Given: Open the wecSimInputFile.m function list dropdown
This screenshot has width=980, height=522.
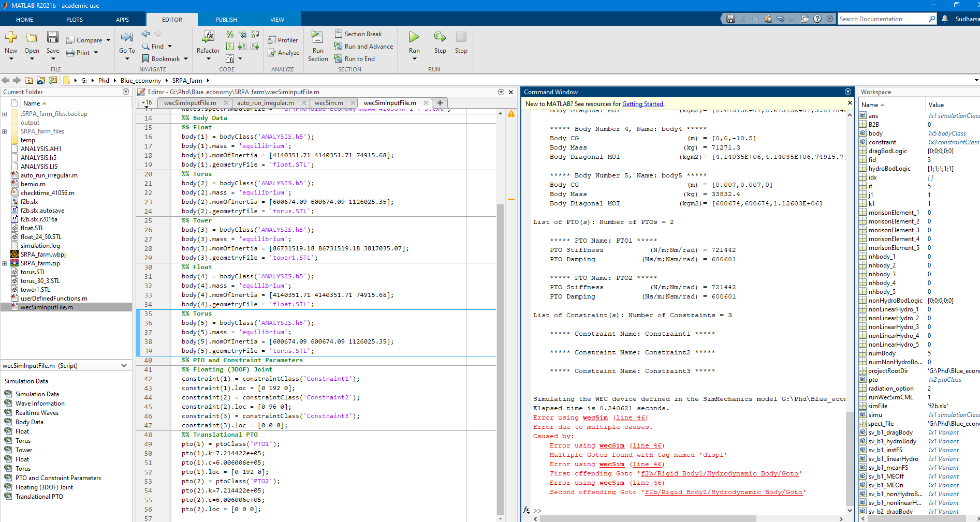Looking at the screenshot, I should (x=123, y=365).
